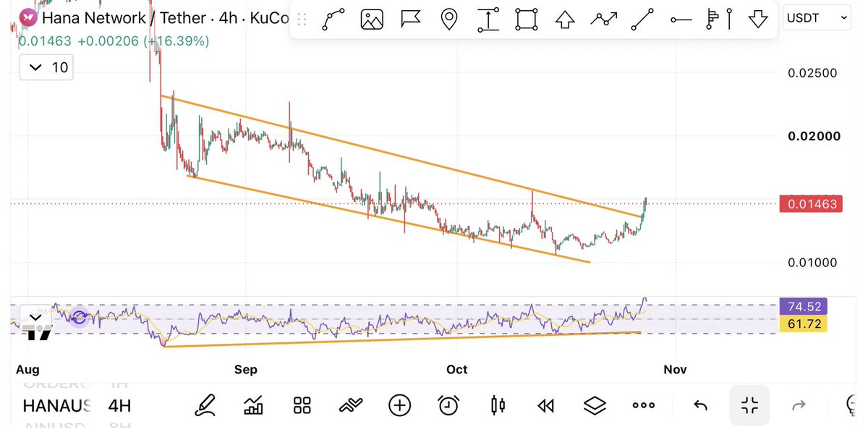Screen dimensions: 868x448
Task: Open the indicators chart icon
Action: click(x=254, y=405)
